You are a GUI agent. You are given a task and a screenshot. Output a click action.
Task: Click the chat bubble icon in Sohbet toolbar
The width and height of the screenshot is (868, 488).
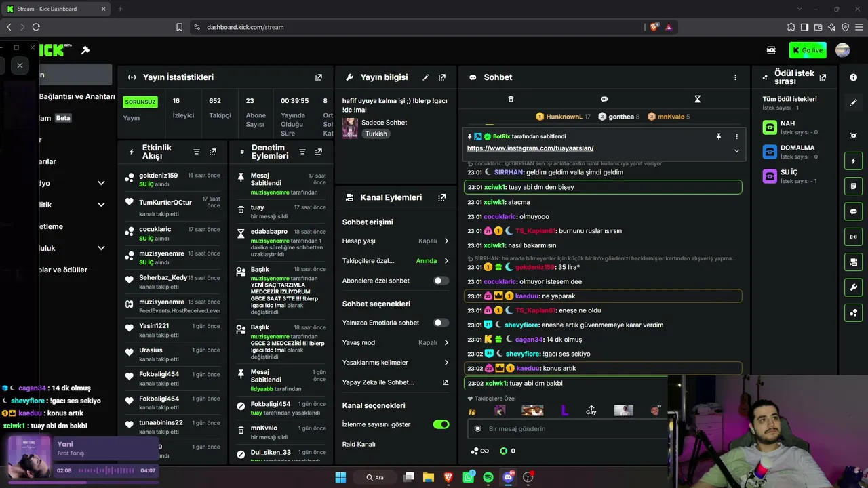coord(604,99)
